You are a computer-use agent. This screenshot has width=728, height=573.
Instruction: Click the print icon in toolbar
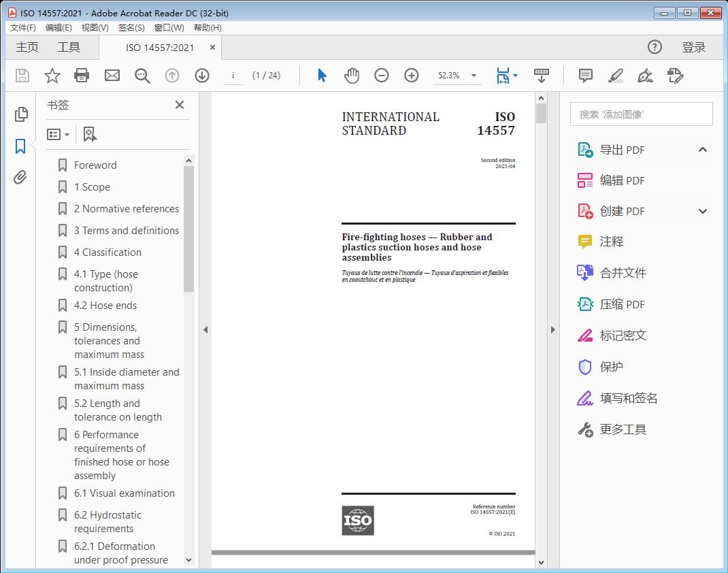[x=82, y=76]
